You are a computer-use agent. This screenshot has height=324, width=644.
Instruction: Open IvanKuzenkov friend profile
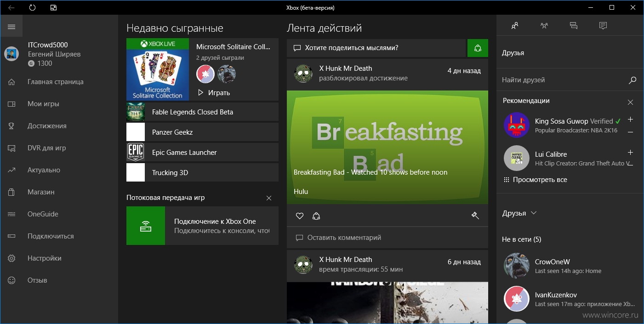tap(570, 299)
